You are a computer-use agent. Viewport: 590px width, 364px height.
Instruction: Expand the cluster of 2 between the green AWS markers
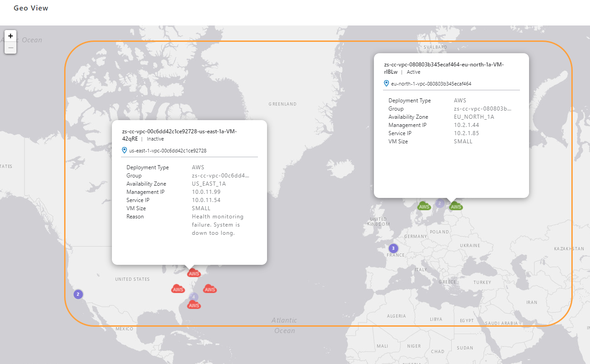[439, 203]
